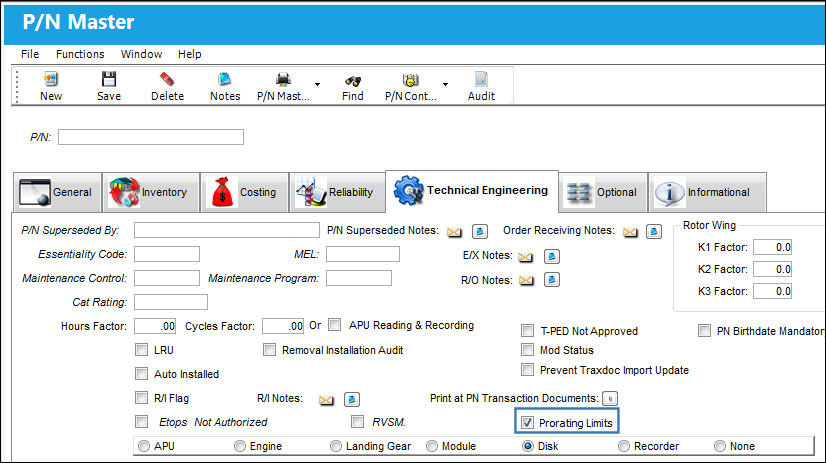
Task: Click the P/N Master print icon
Action: (283, 80)
